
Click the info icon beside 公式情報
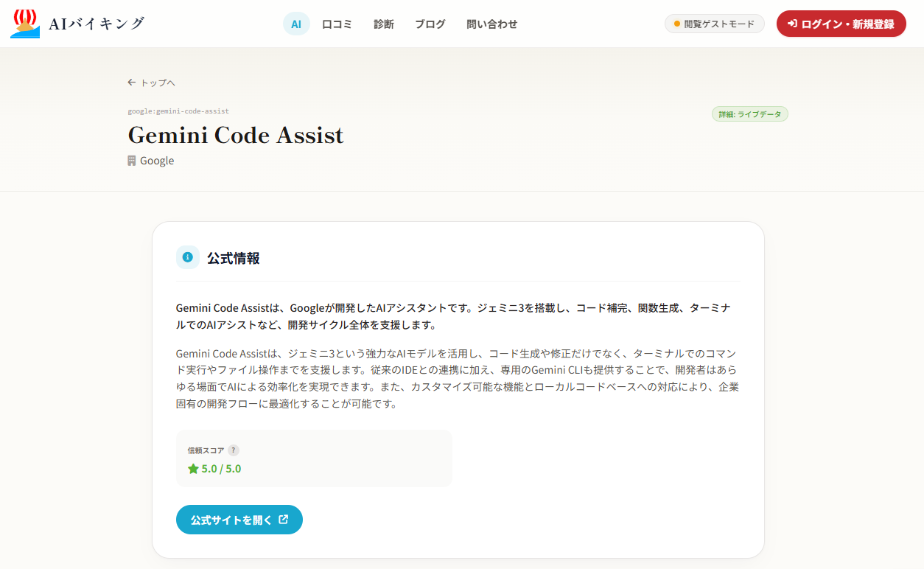click(x=188, y=257)
